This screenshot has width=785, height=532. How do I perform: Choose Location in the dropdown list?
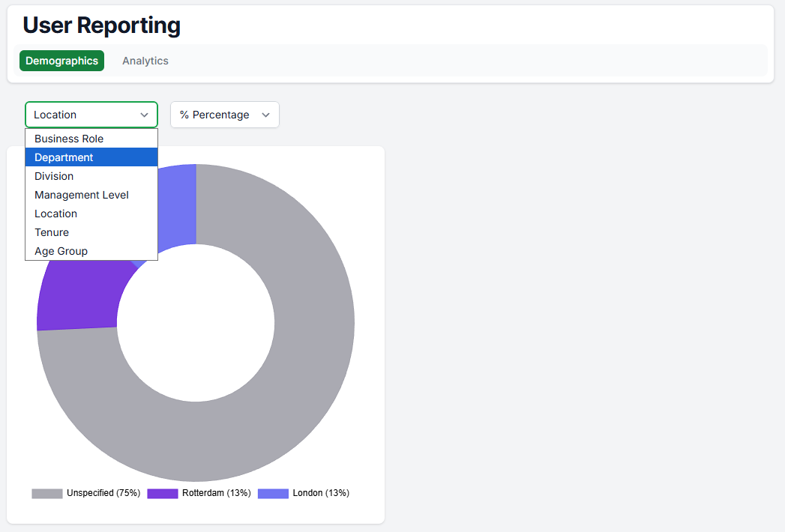[x=55, y=214]
